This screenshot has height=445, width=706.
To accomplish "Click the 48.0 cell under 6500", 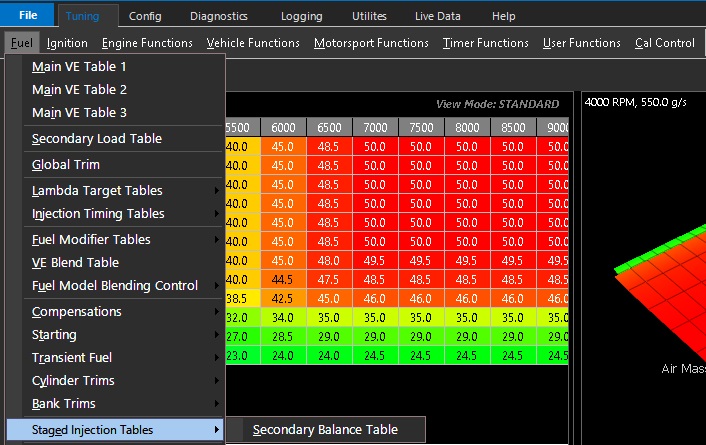I will [x=329, y=261].
